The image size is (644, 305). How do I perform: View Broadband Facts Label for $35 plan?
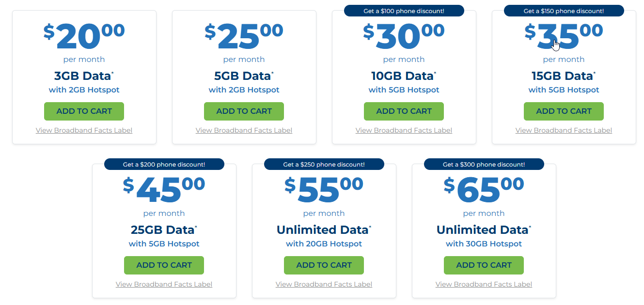pos(564,130)
